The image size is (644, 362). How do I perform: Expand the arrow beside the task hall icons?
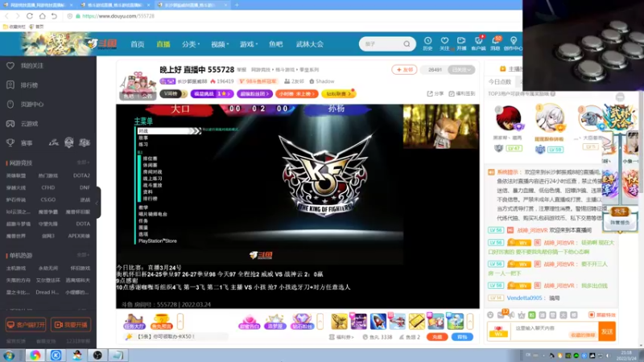coord(180,321)
